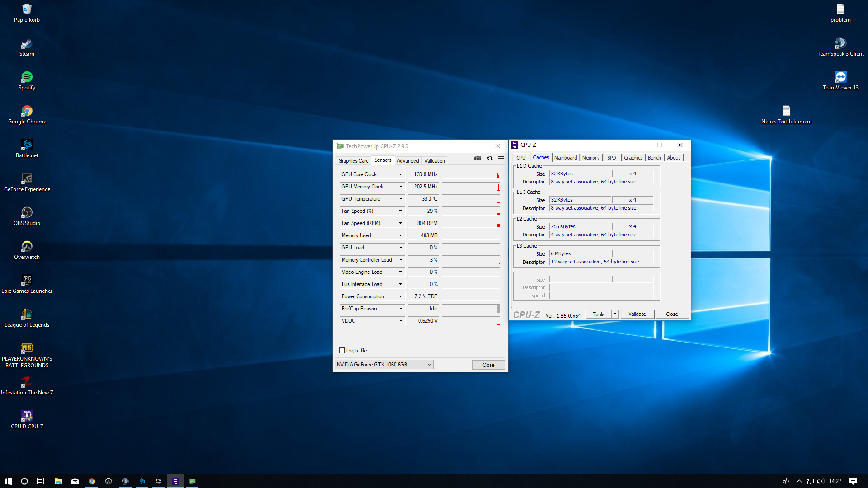Open Start menu on the taskbar
This screenshot has height=488, width=868.
pos(8,481)
